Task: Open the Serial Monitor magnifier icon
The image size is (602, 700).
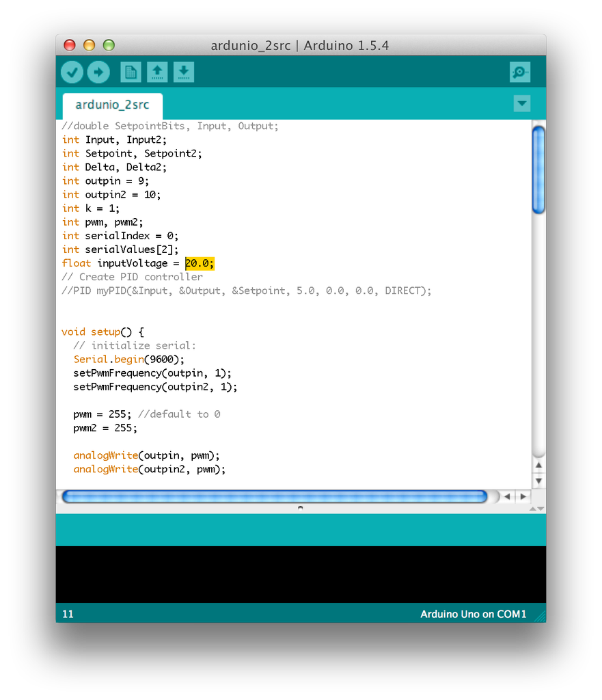Action: 520,72
